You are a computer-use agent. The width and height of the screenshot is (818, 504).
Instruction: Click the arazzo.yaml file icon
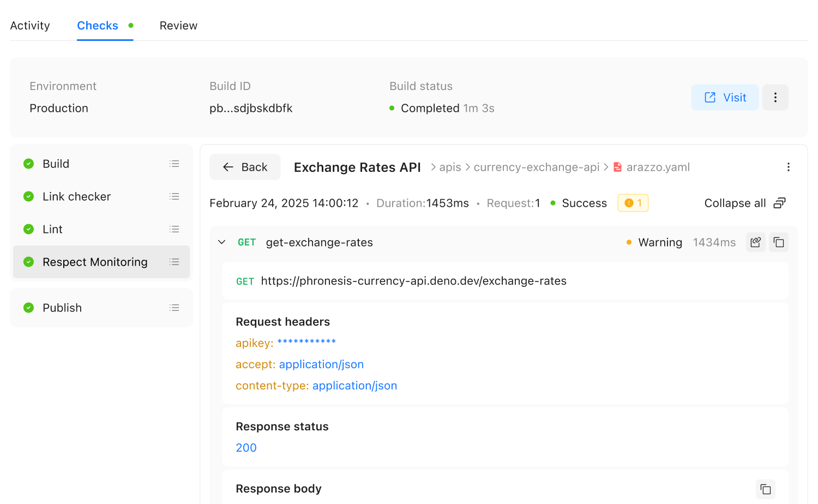point(617,167)
